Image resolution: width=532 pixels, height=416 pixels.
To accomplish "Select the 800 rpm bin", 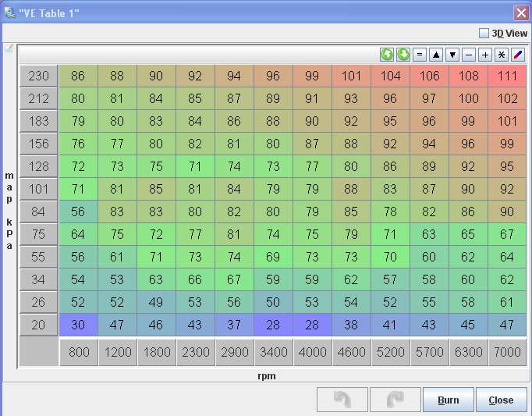I will [x=79, y=352].
